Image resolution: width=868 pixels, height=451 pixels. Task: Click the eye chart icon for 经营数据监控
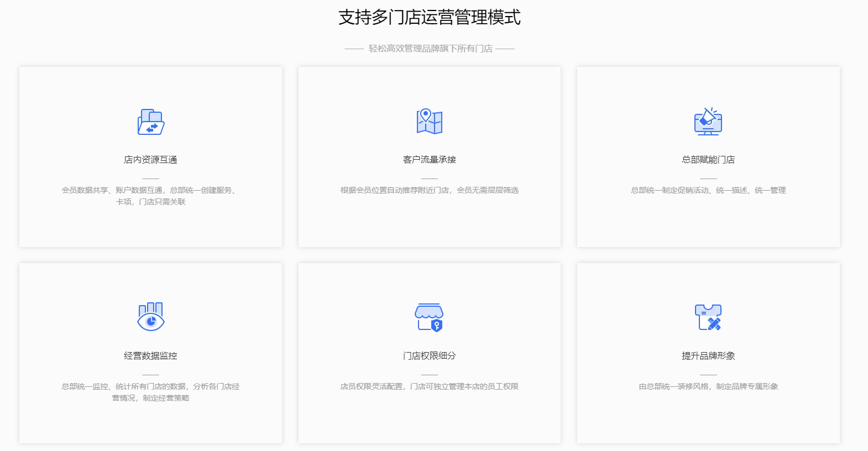point(150,317)
